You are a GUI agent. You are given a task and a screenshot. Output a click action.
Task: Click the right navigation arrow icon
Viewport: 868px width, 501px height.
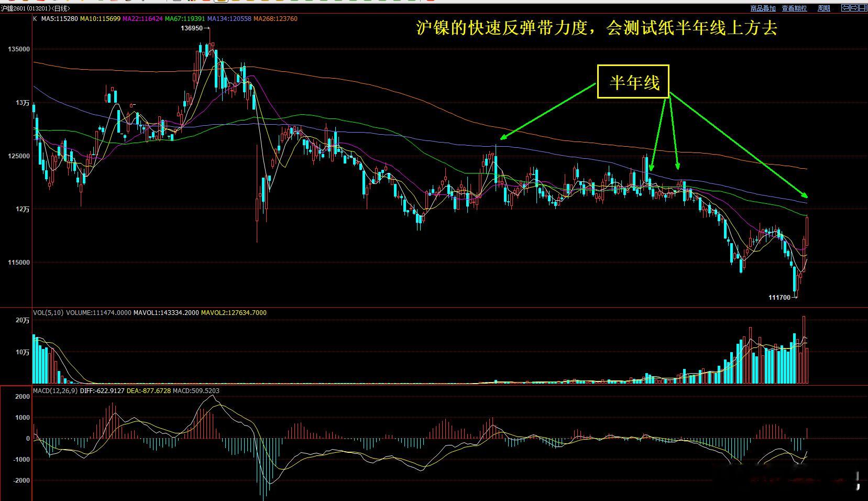pyautogui.click(x=854, y=8)
